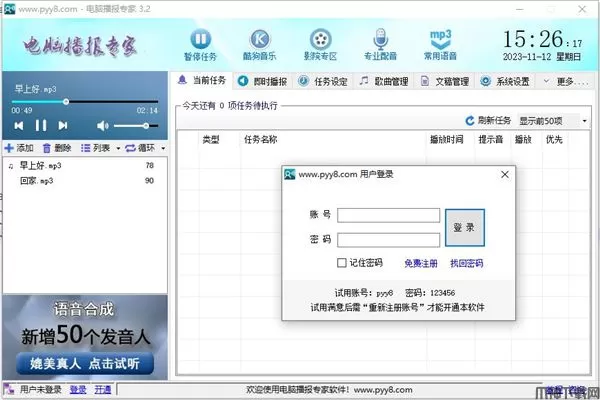Click the 免费注册 link

coord(421,263)
